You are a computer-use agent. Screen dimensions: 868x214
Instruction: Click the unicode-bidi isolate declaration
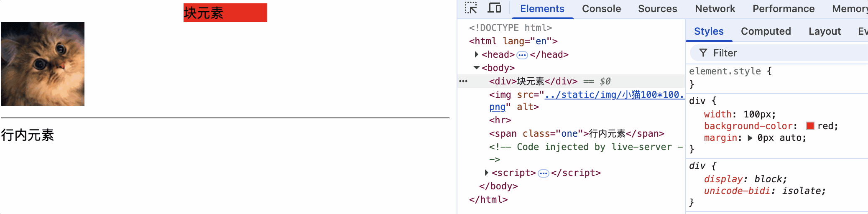765,191
